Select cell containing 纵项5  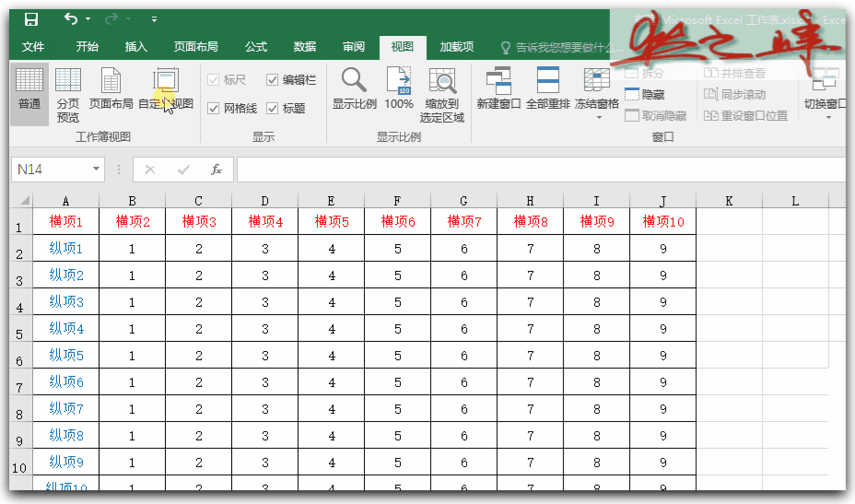66,355
